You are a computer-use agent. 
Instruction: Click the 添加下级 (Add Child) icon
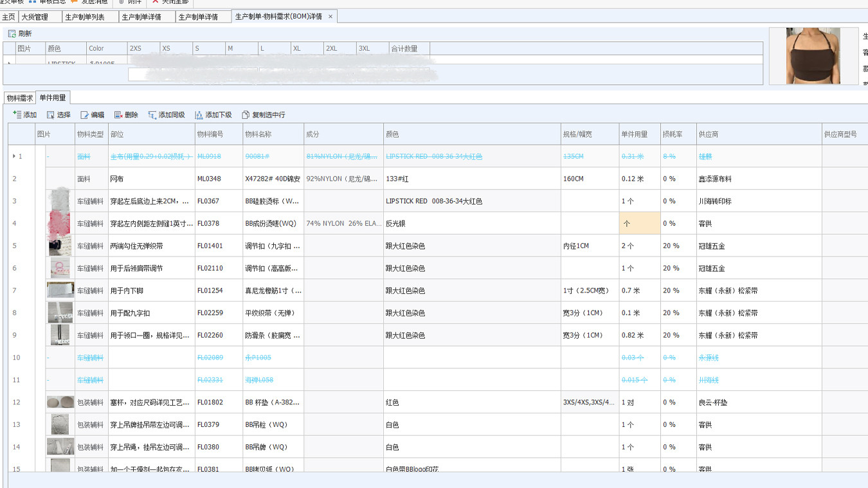[199, 116]
